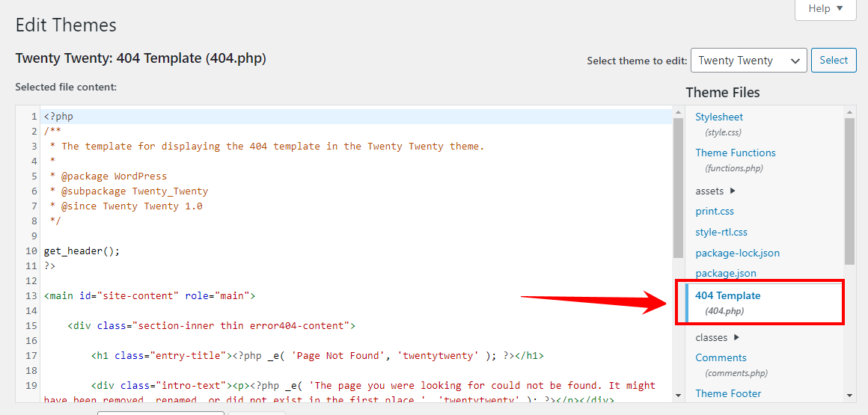
Task: Open the Comments template file
Action: coord(721,357)
